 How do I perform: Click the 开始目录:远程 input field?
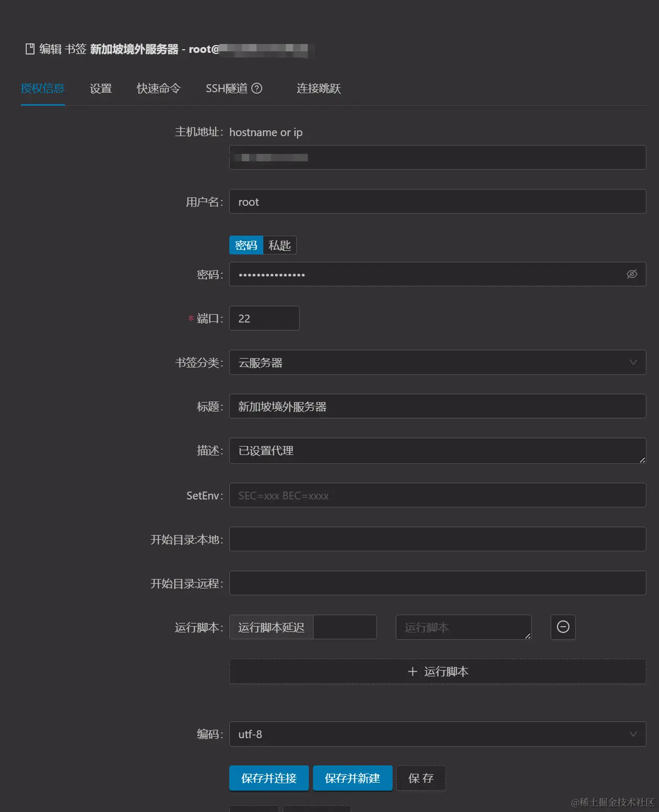click(x=438, y=583)
